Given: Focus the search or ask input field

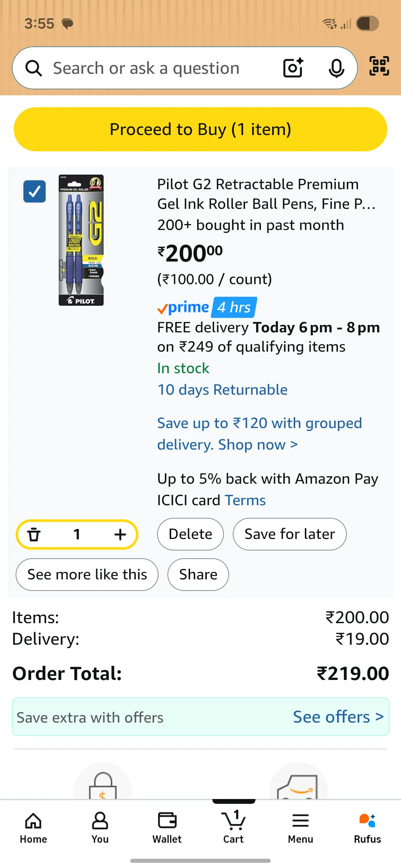Looking at the screenshot, I should click(156, 68).
